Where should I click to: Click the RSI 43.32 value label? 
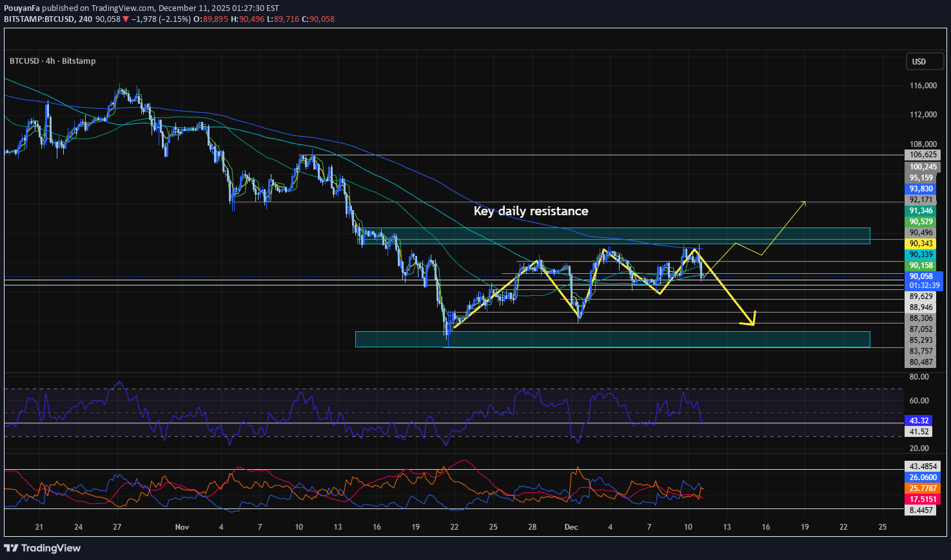[919, 420]
